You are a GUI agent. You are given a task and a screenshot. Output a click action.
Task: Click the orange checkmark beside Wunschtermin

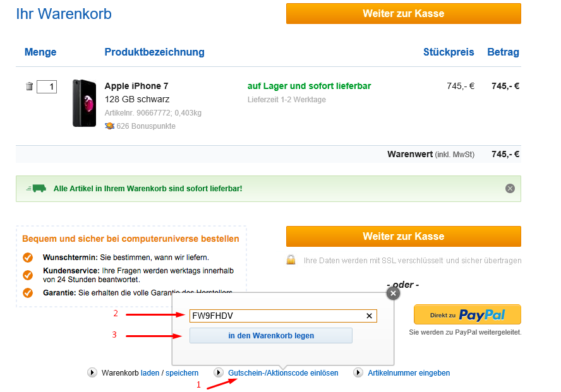coord(27,258)
